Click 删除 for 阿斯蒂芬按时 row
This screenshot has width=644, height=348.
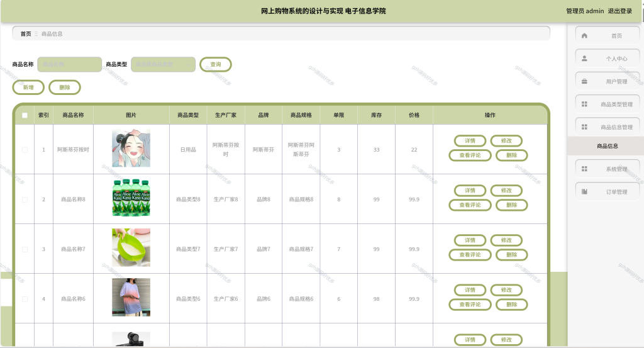pos(512,155)
